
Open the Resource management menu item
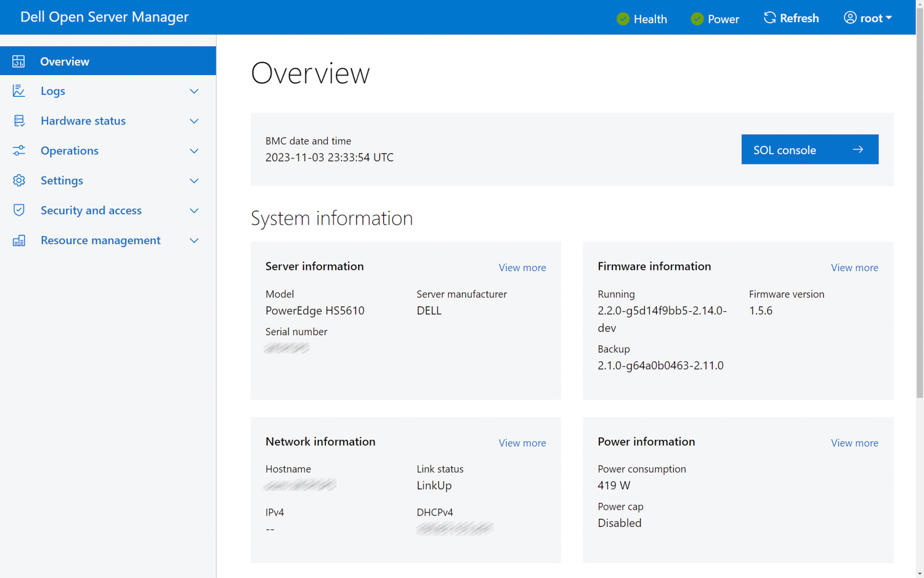pos(108,240)
